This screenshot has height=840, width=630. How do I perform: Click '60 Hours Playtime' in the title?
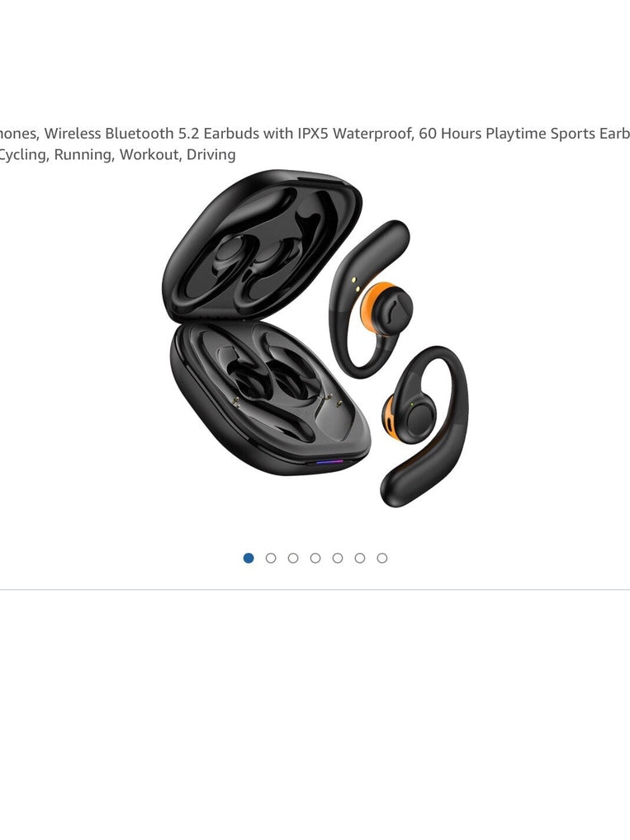(480, 134)
